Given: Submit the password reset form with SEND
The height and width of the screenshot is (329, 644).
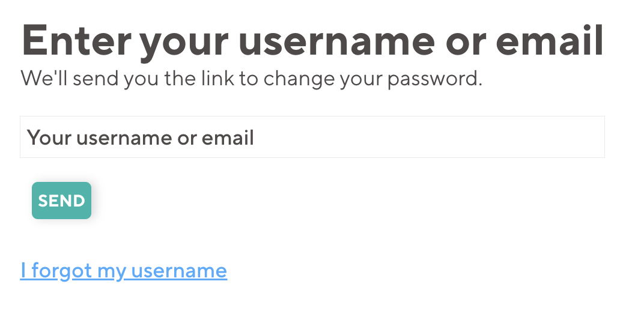Looking at the screenshot, I should [61, 201].
